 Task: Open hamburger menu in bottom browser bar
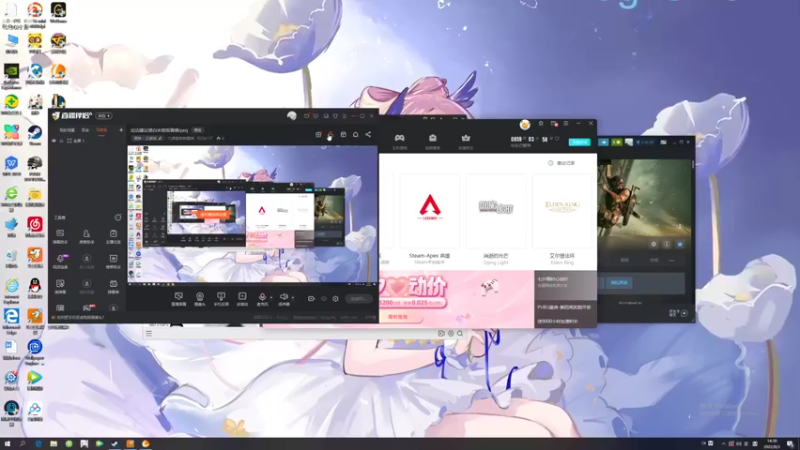(148, 333)
